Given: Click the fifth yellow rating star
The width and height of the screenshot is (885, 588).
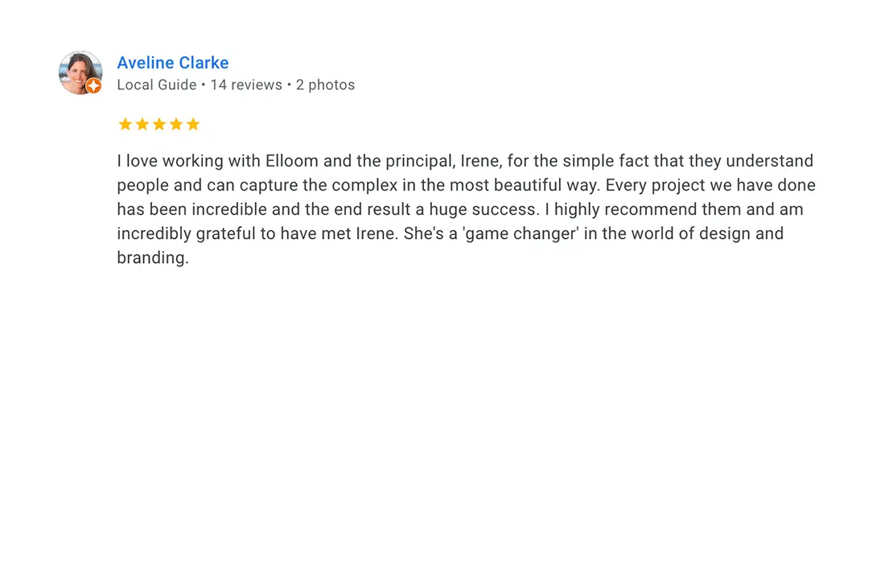Looking at the screenshot, I should [193, 124].
